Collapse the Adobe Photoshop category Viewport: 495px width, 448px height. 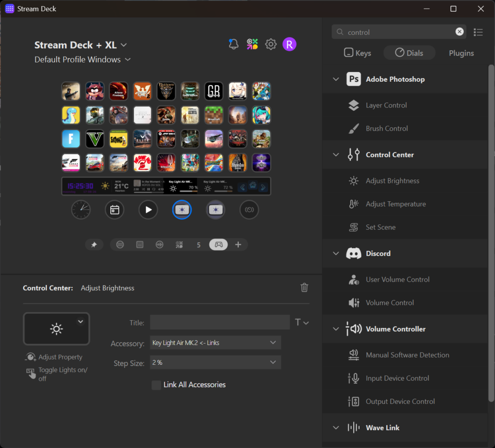(336, 79)
